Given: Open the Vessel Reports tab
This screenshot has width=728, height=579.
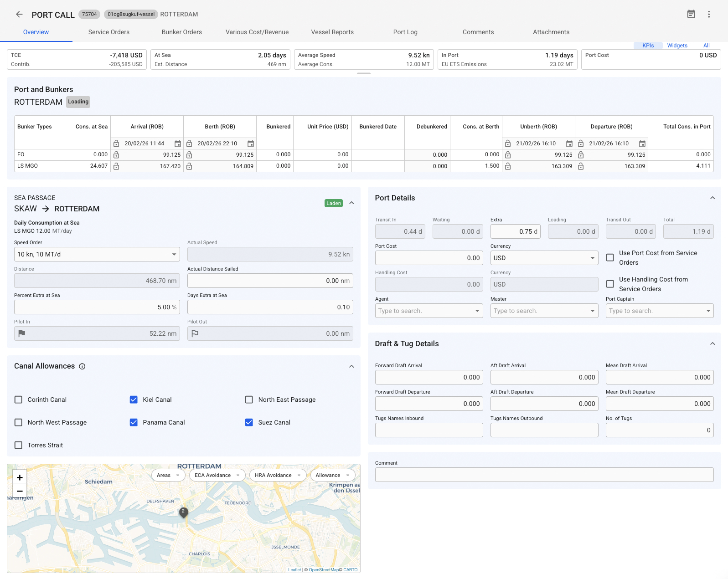Looking at the screenshot, I should tap(332, 32).
